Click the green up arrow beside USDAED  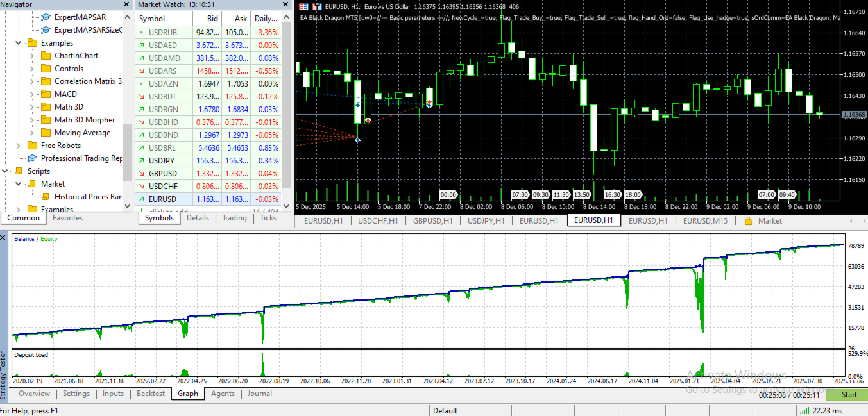(142, 46)
